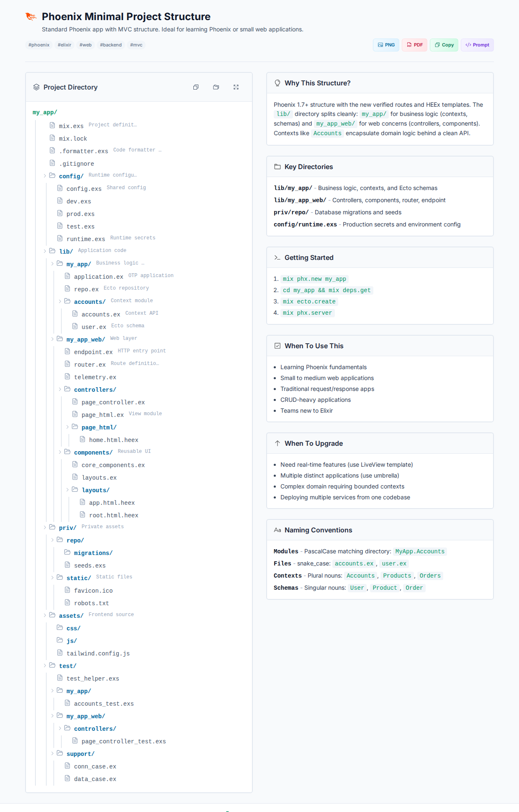The image size is (519, 812).
Task: Select the #phoenix tag
Action: tap(39, 45)
